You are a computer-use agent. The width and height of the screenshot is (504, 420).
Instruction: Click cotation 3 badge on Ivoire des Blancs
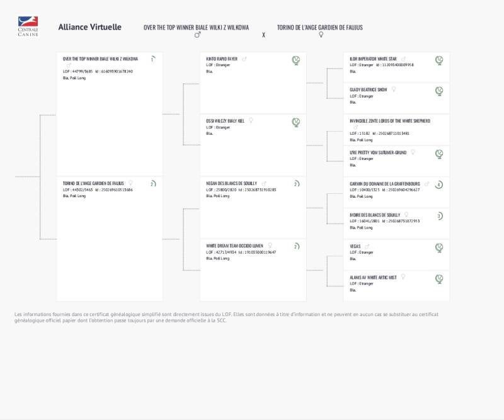[x=439, y=216]
